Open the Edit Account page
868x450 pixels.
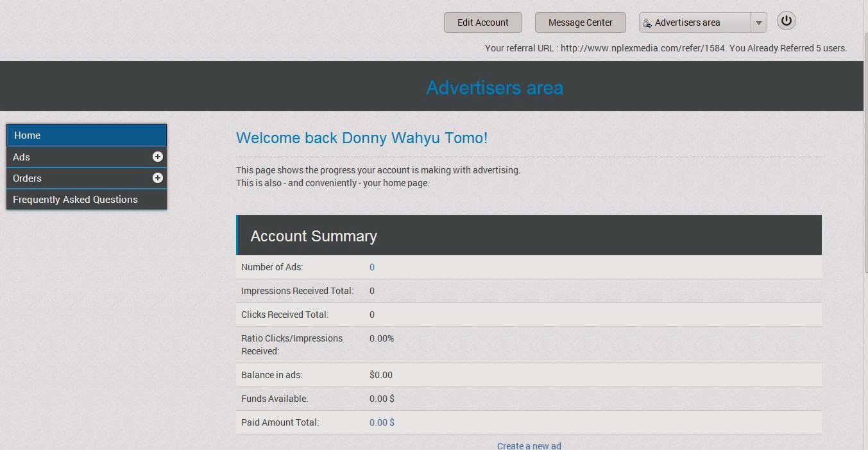coord(483,22)
